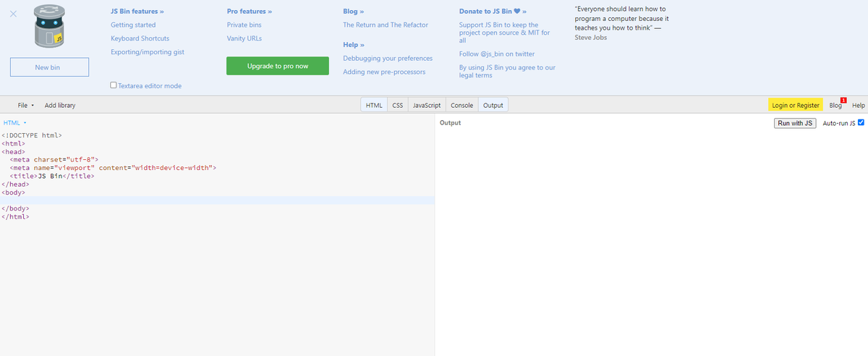
Task: Show the JavaScript panel tab
Action: (x=427, y=106)
